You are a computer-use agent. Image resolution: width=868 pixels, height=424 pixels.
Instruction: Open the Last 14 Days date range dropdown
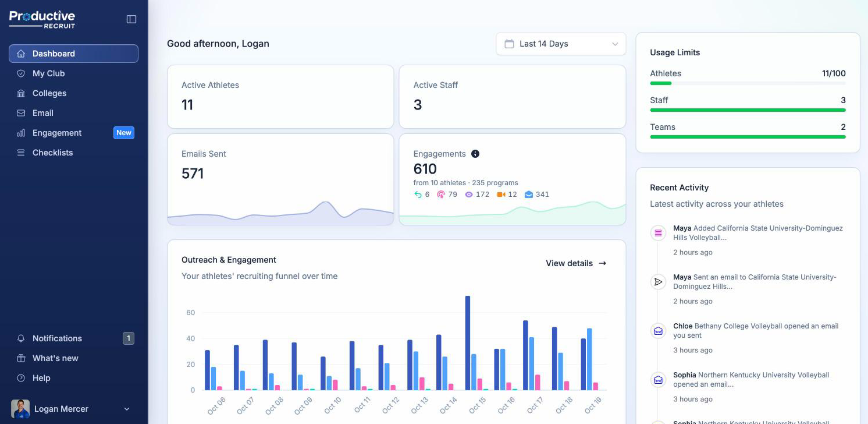click(x=561, y=44)
